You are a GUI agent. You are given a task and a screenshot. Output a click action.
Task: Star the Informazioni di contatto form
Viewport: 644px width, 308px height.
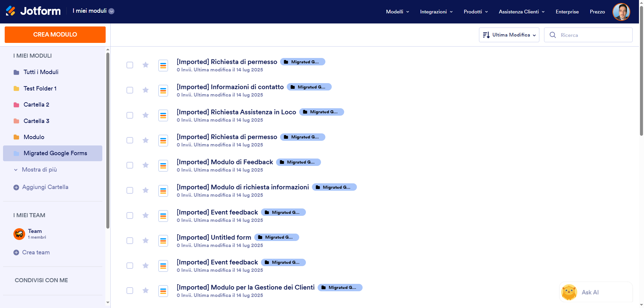(146, 90)
